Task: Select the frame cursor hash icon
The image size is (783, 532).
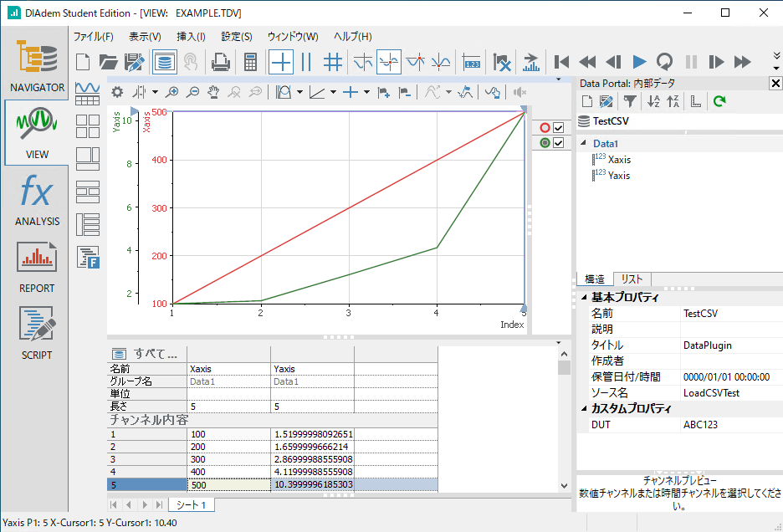Action: point(333,62)
